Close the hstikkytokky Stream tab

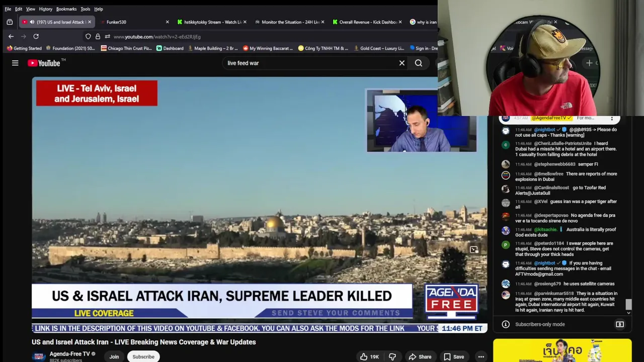[245, 22]
